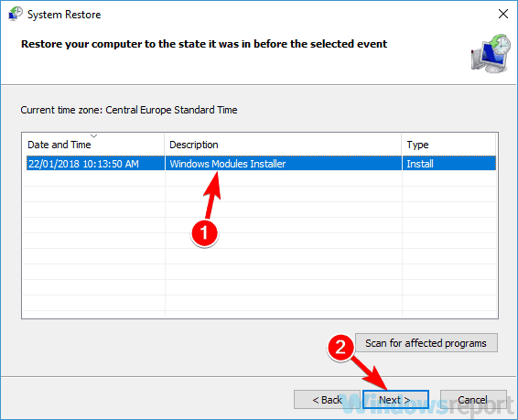Image resolution: width=518 pixels, height=420 pixels.
Task: Scan for affected programs
Action: coord(426,343)
